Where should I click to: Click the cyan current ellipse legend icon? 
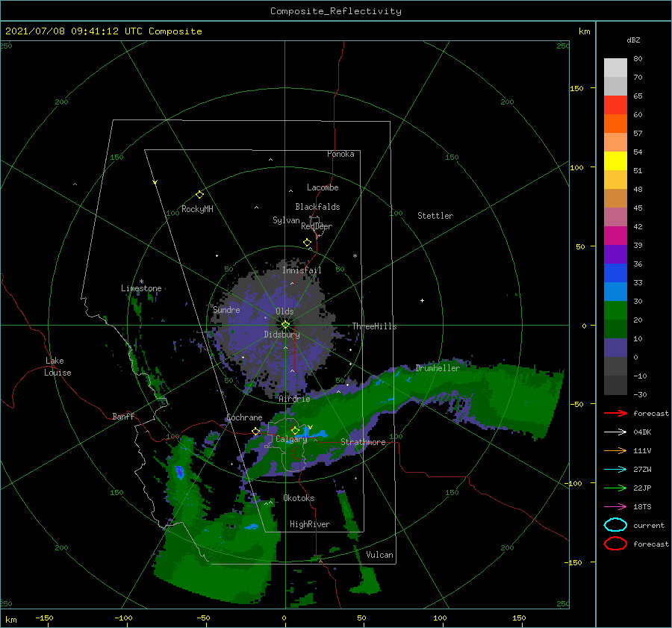[x=615, y=525]
